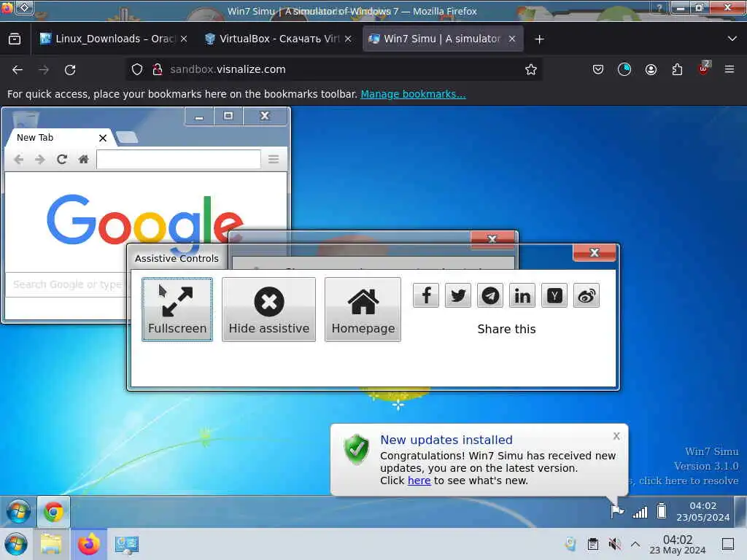
Task: Dismiss the New updates installed notification
Action: (616, 436)
